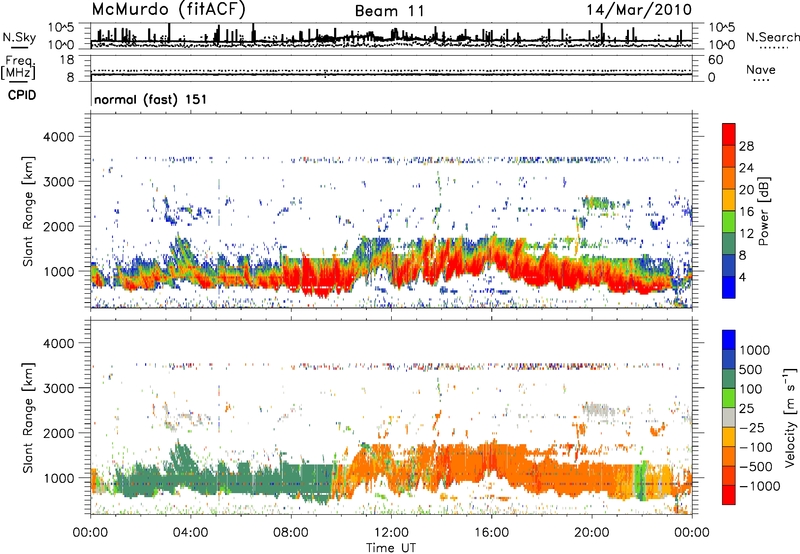The width and height of the screenshot is (800, 554).
Task: Click the "-25" velocity colorbar label
Action: 752,428
